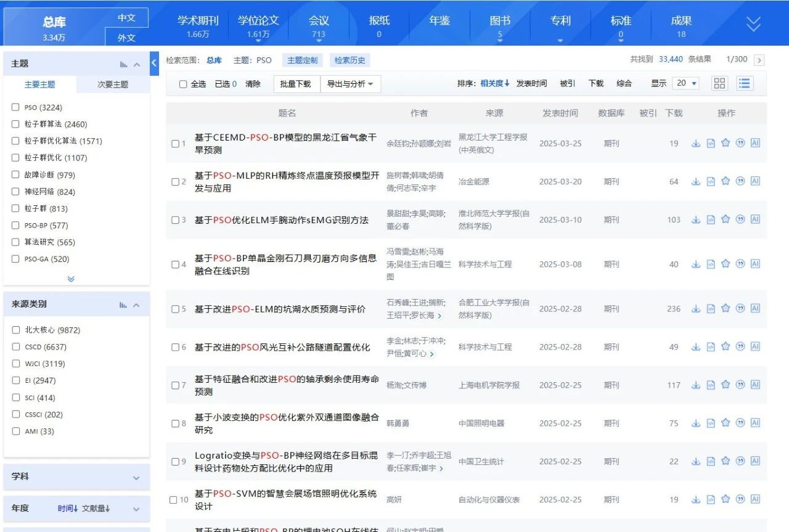Toggle the 全选 select-all checkbox
This screenshot has width=789, height=532.
[183, 84]
